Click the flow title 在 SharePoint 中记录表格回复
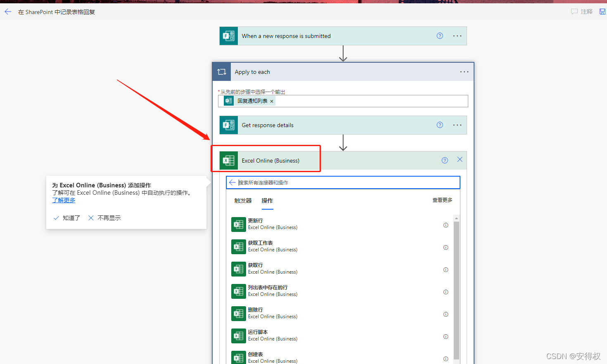This screenshot has width=607, height=364. coord(57,12)
